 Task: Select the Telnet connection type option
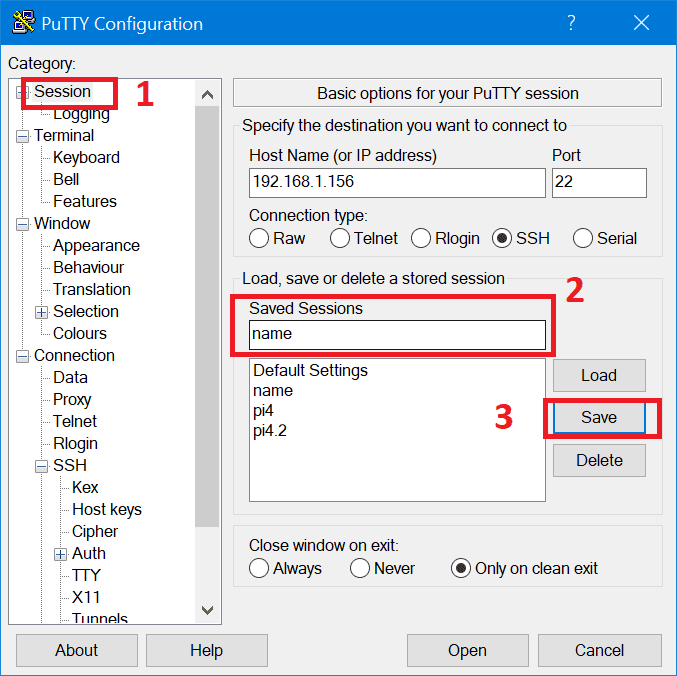(340, 238)
